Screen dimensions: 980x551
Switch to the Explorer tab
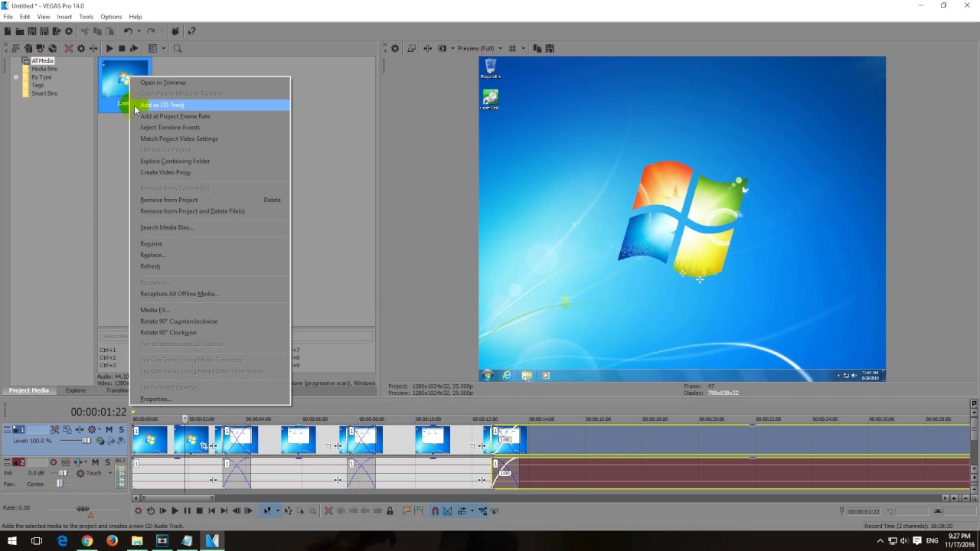[75, 390]
